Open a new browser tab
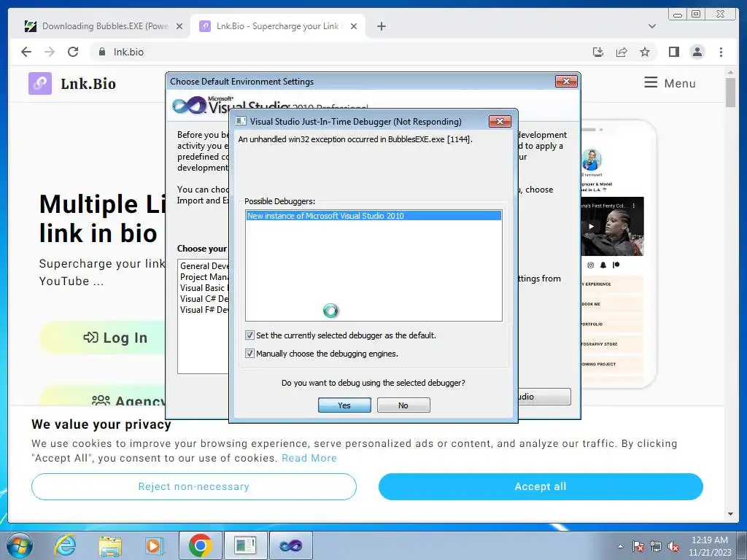The height and width of the screenshot is (560, 747). point(381,26)
